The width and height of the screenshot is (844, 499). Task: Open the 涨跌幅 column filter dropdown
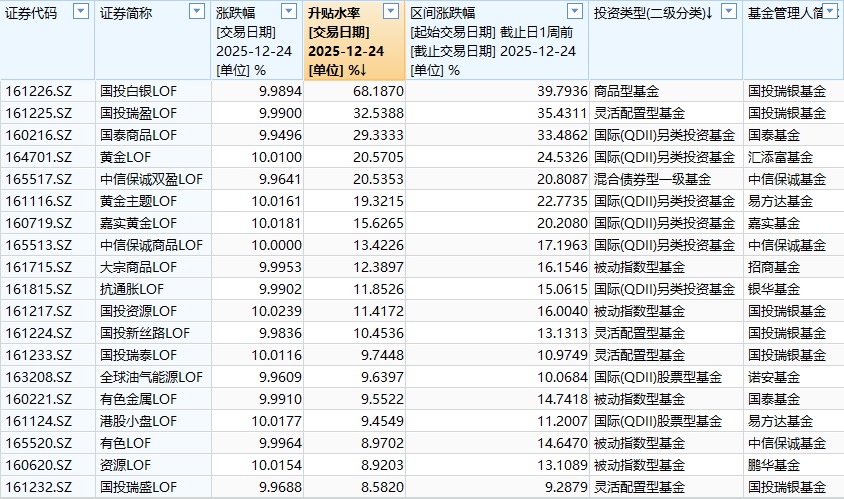290,12
